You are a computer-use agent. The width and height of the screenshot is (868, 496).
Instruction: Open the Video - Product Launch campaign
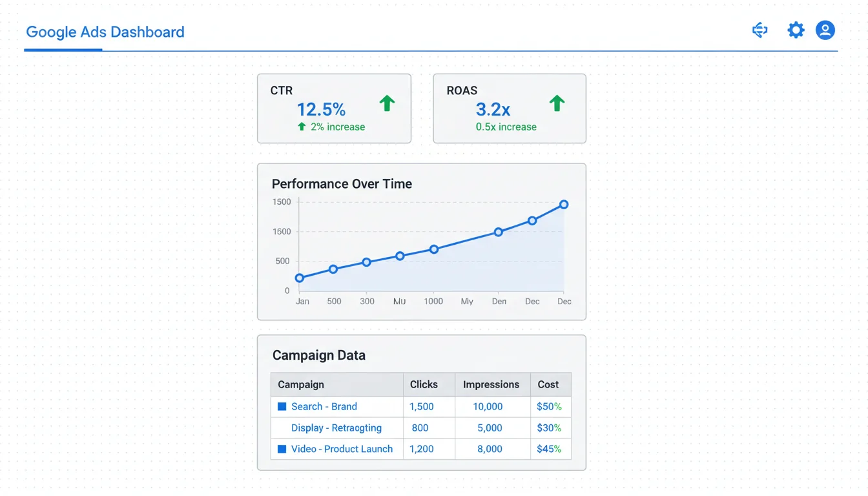[342, 449]
